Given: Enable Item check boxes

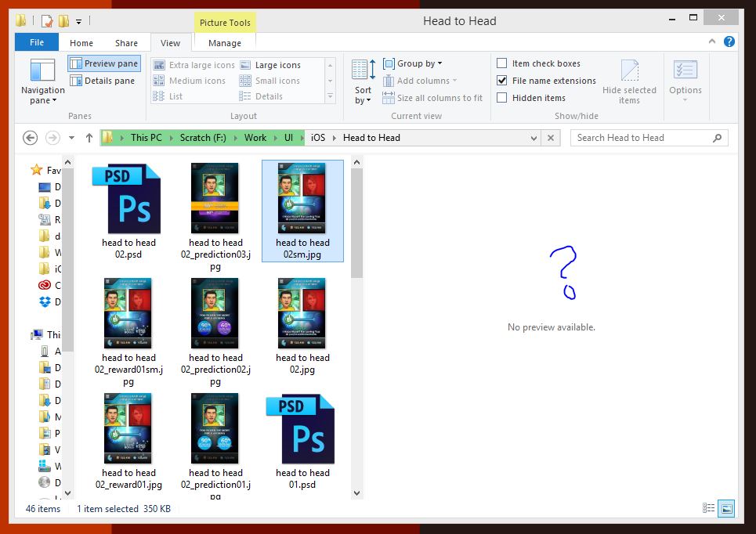Looking at the screenshot, I should (502, 63).
